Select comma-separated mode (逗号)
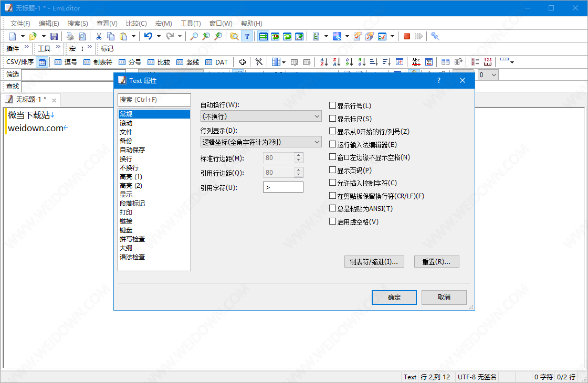This screenshot has width=588, height=383. click(66, 62)
